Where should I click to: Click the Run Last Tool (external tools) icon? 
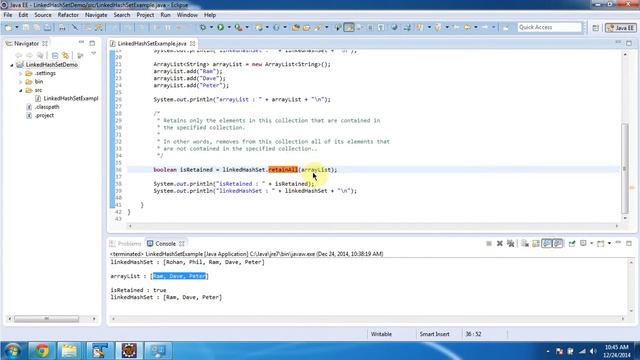tap(238, 27)
